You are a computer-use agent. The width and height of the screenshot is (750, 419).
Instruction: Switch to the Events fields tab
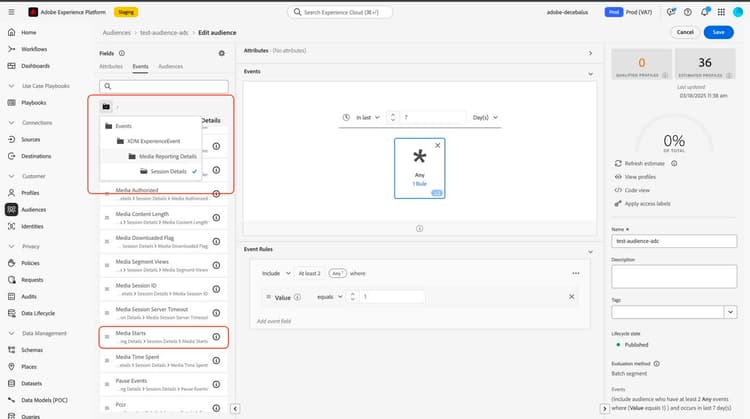click(x=140, y=66)
